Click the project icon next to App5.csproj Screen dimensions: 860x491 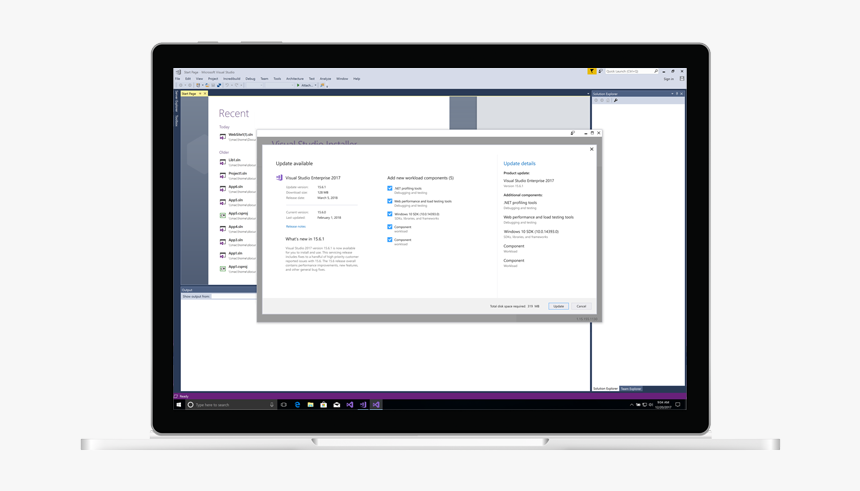click(x=223, y=215)
